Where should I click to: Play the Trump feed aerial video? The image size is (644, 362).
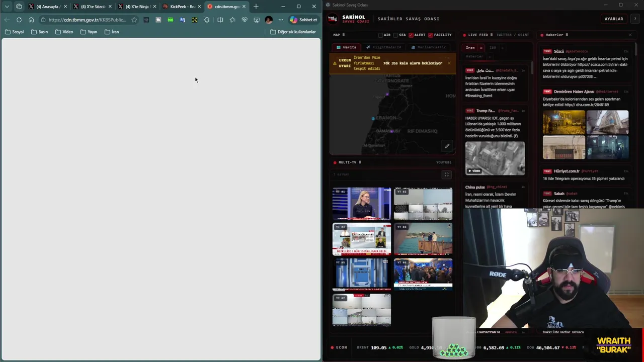[x=495, y=158]
